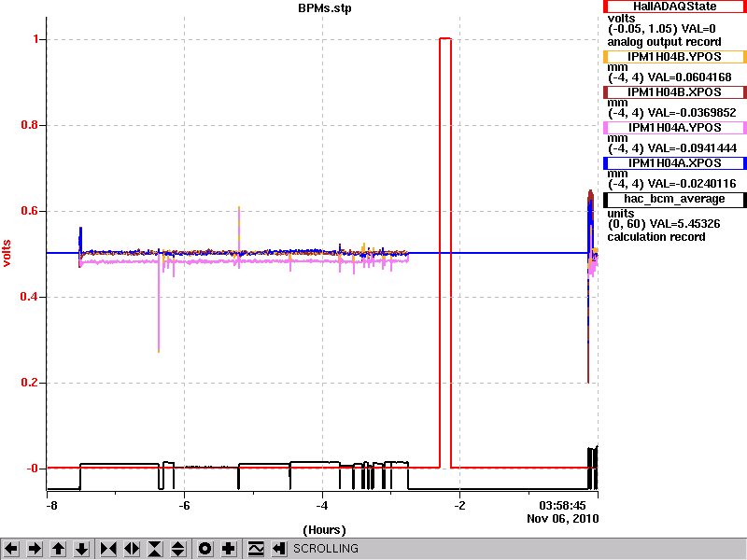Pan the plot right with the right-arrow button
Image resolution: width=747 pixels, height=560 pixels.
tap(35, 549)
